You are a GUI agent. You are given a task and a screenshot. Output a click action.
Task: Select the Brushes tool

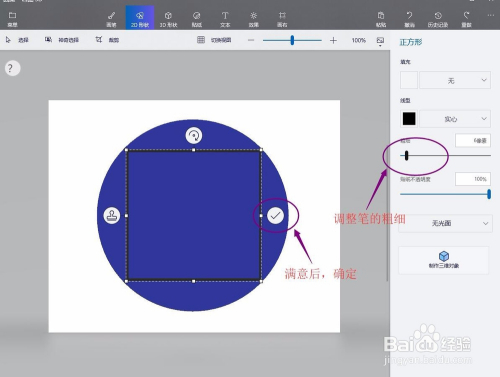pos(111,19)
